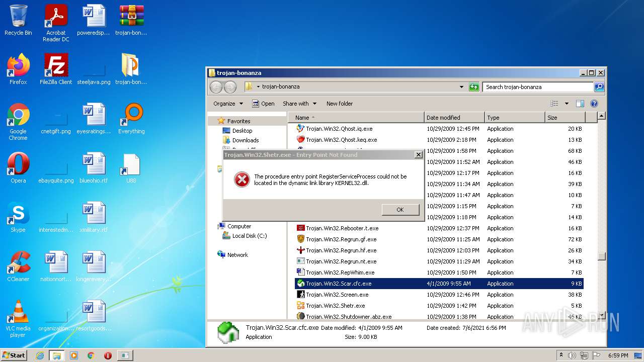Open the Organize menu
The width and height of the screenshot is (644, 362).
point(228,104)
